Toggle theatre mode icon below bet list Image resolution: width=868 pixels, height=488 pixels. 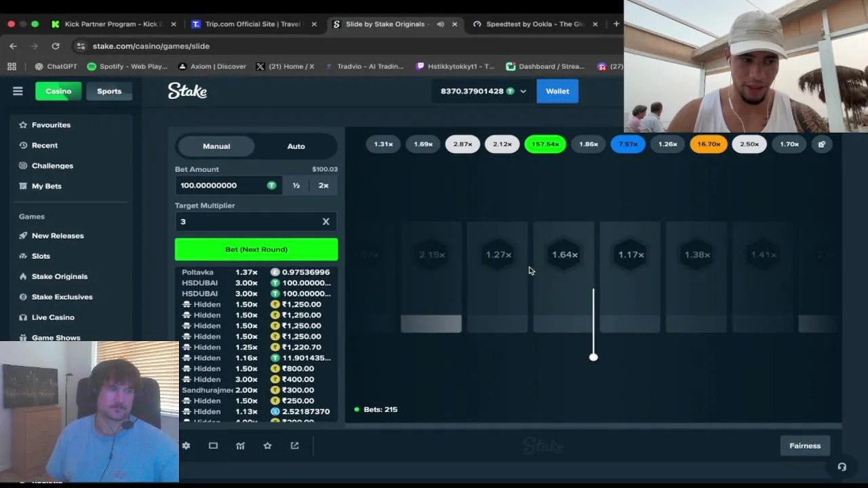click(213, 445)
